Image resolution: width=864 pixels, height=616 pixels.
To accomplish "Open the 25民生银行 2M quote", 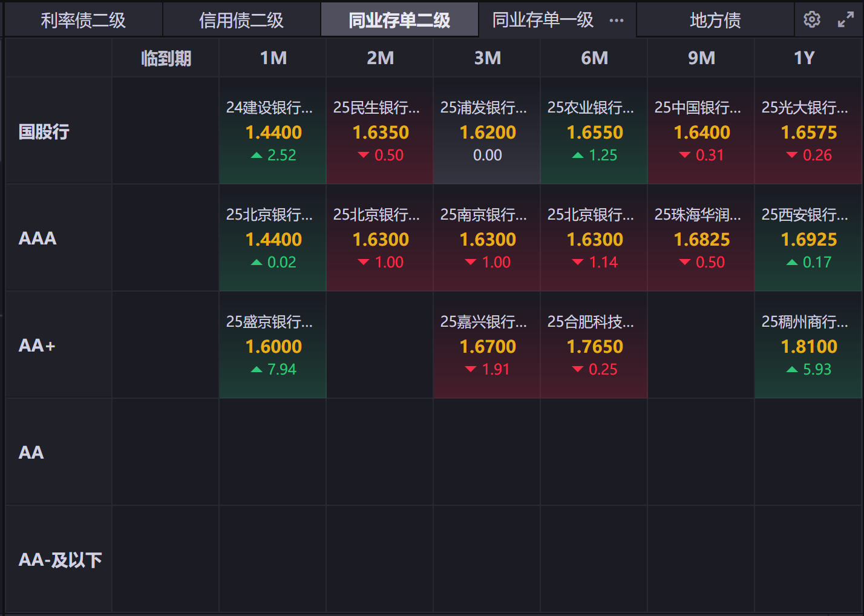I will [380, 131].
